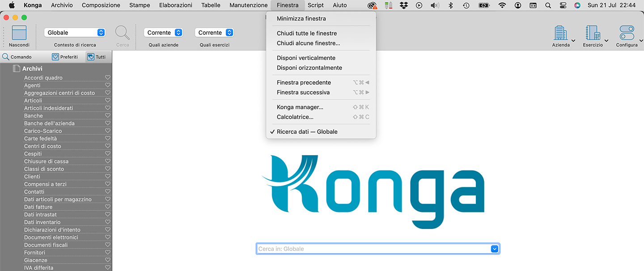Viewport: 644px width, 271px height.
Task: Expand the Quali esercizi Corrente dropdown
Action: [215, 33]
